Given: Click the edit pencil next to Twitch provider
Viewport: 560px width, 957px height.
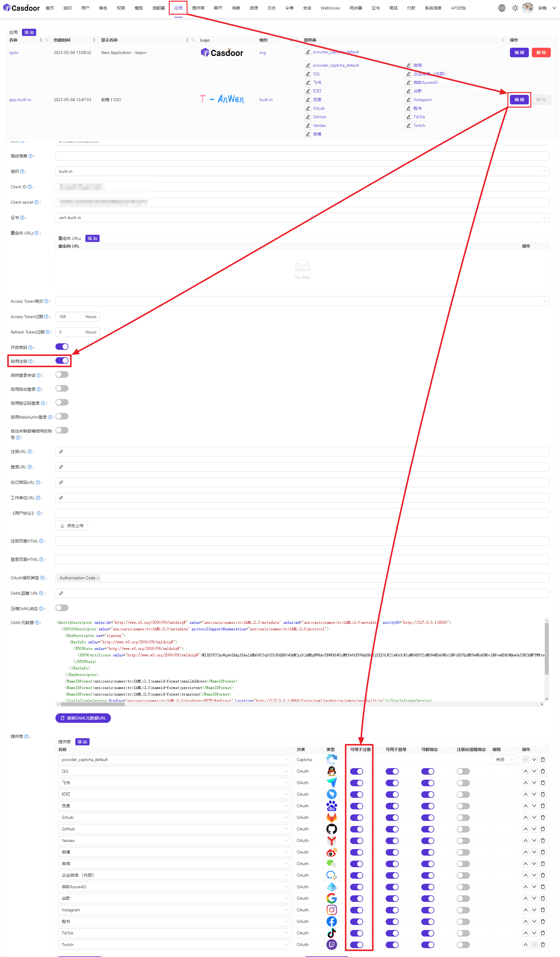Looking at the screenshot, I should pos(409,126).
